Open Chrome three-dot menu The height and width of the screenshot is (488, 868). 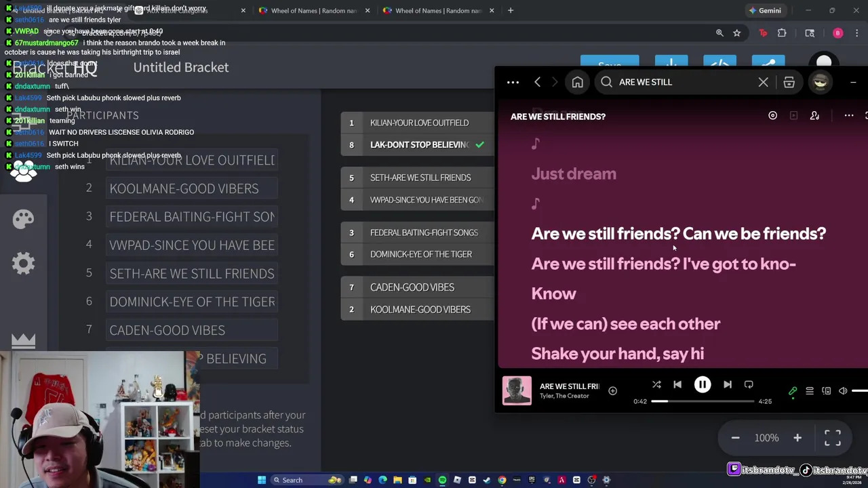[x=858, y=33]
